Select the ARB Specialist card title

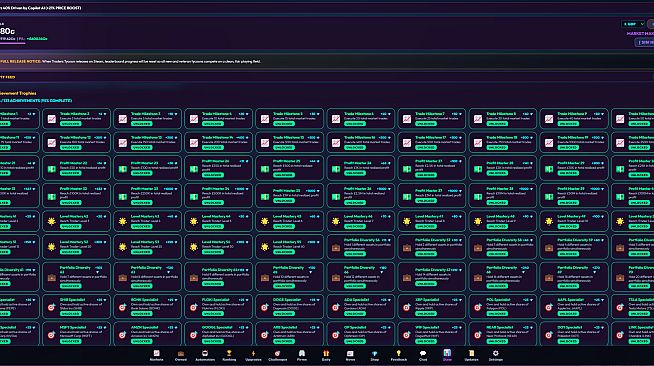pos(285,328)
